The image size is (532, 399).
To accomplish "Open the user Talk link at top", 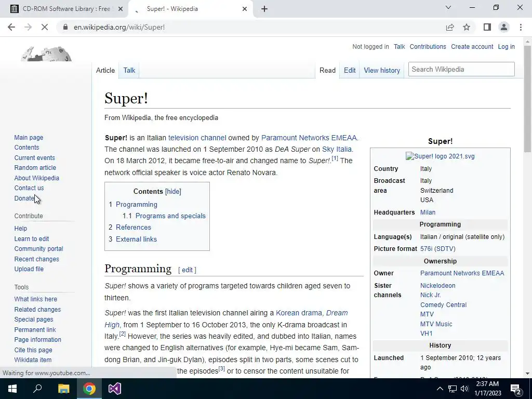I will pyautogui.click(x=400, y=47).
